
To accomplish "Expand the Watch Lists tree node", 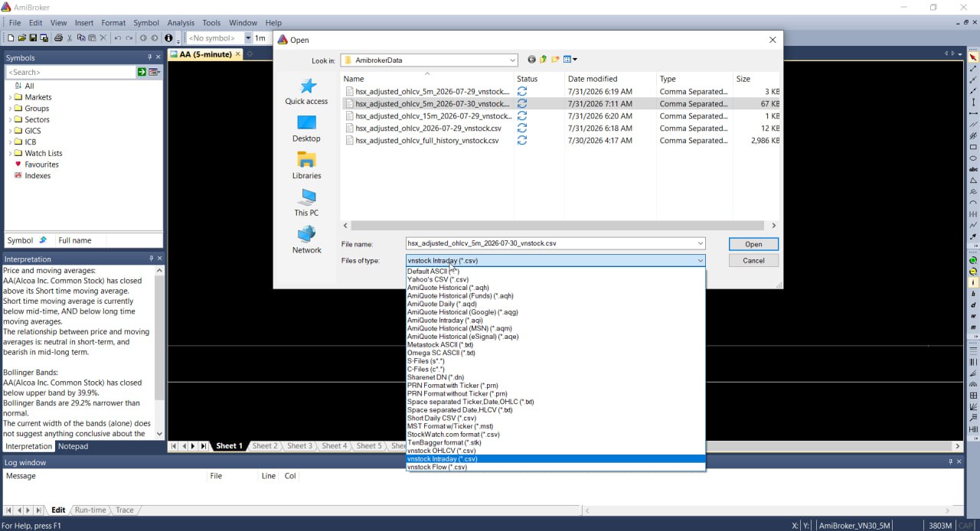I will coord(10,153).
